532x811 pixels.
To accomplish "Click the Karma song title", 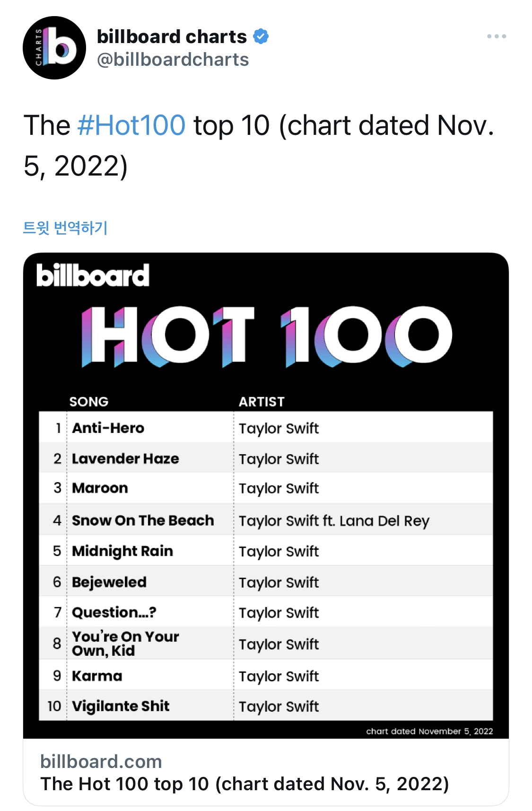I will (x=97, y=676).
